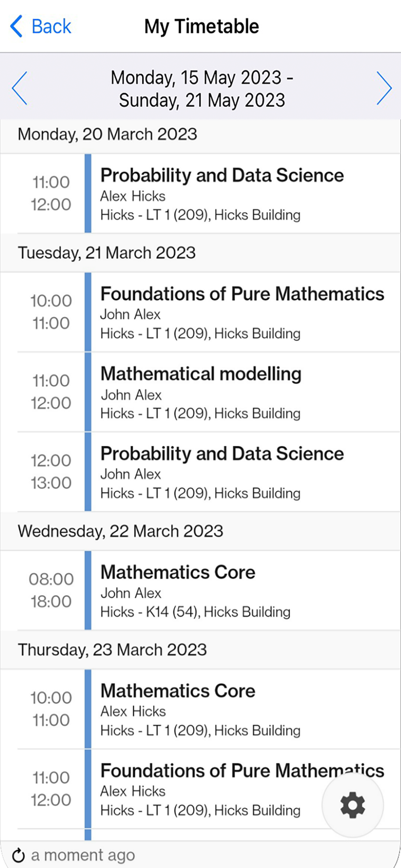The height and width of the screenshot is (868, 401).
Task: Open Tuesday 12:00 Probability and Data Science
Action: coord(200,472)
